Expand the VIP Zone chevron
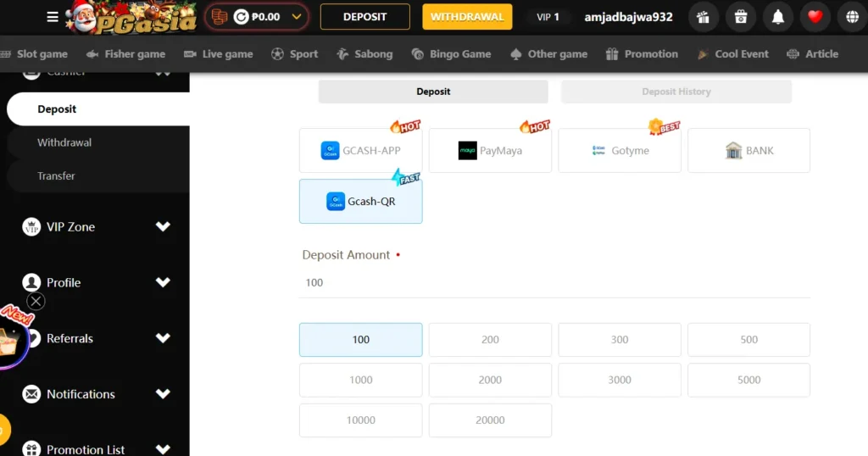 tap(163, 226)
